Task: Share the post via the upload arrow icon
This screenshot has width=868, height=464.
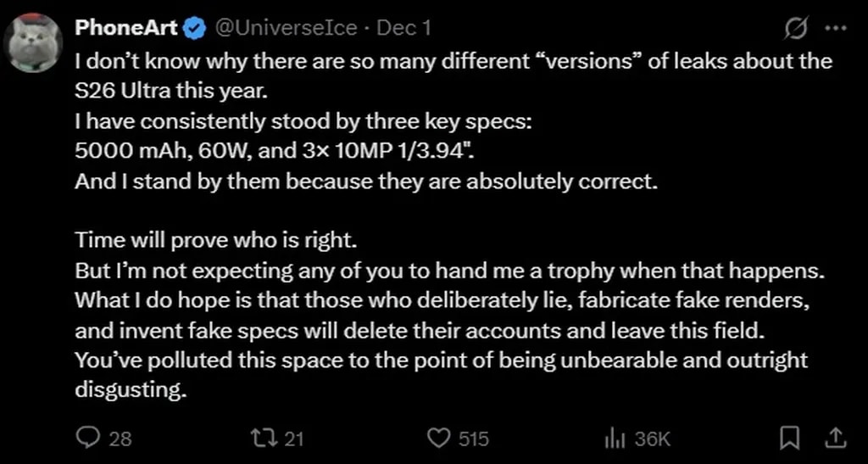Action: point(834,438)
